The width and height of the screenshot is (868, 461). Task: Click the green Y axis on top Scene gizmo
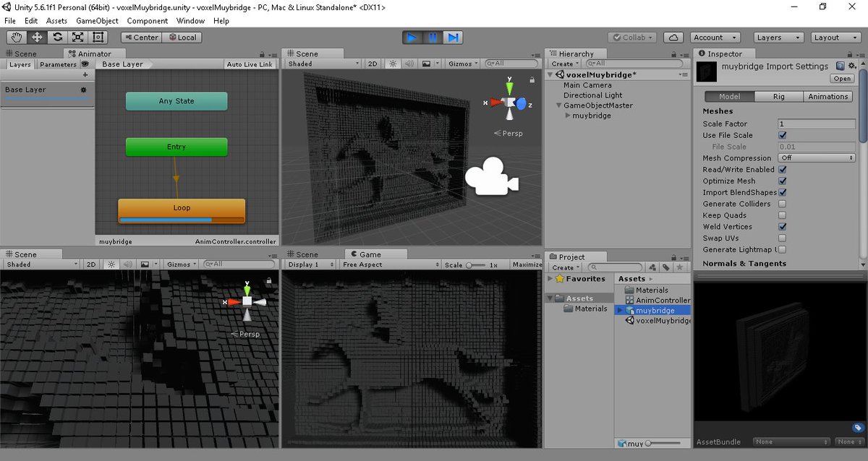coord(509,87)
